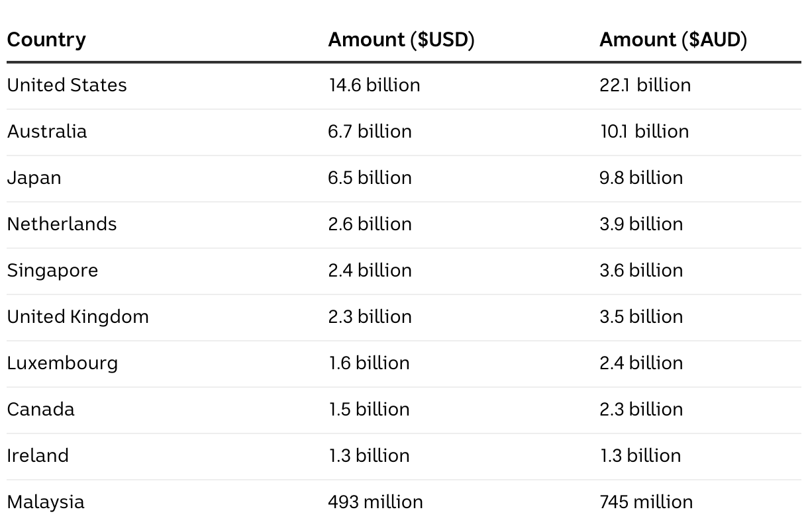This screenshot has height=532, width=808.
Task: Click the Japan country cell
Action: (x=34, y=178)
